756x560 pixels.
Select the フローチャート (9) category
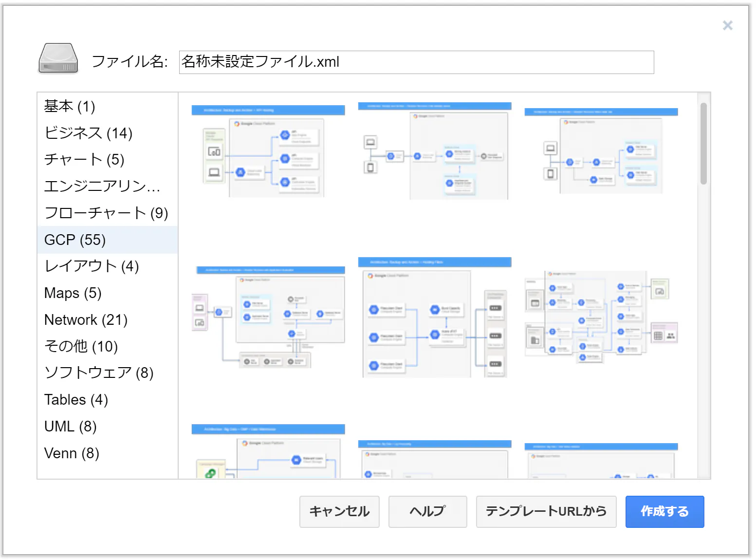[108, 213]
